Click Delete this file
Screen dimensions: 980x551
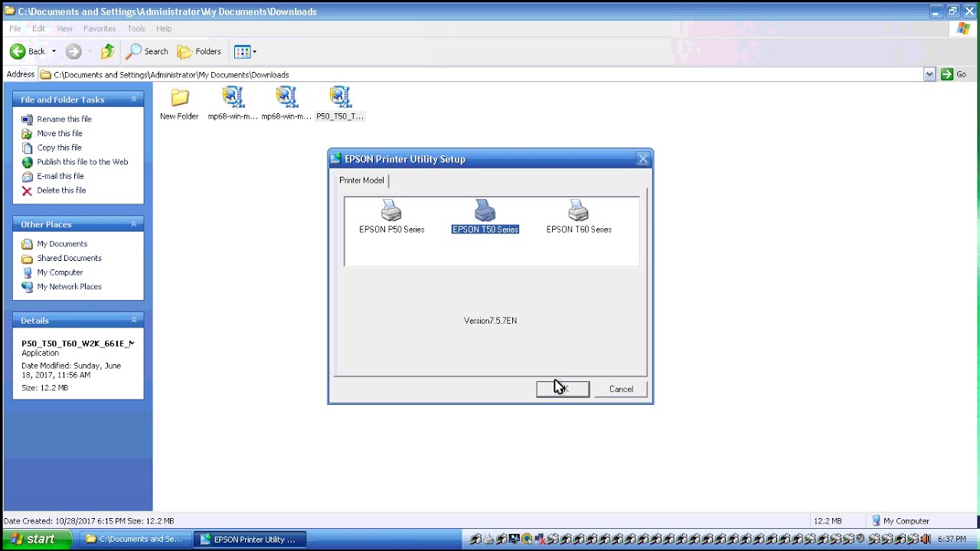[x=61, y=191]
